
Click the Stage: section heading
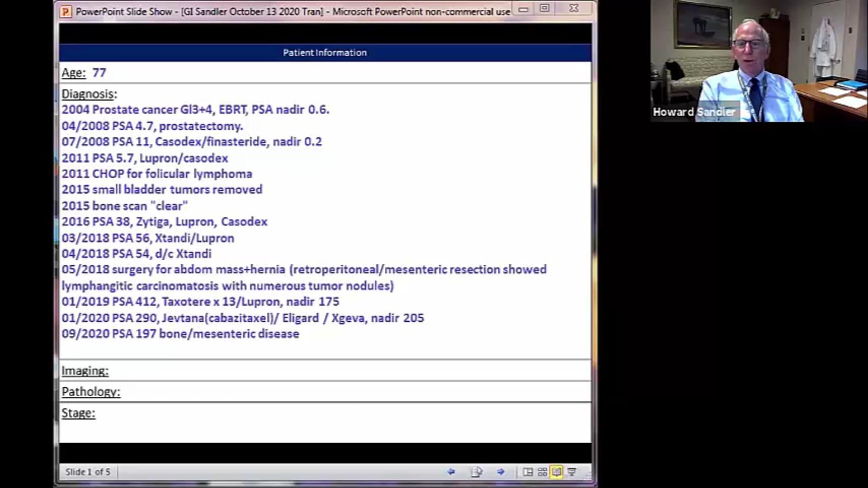point(78,413)
